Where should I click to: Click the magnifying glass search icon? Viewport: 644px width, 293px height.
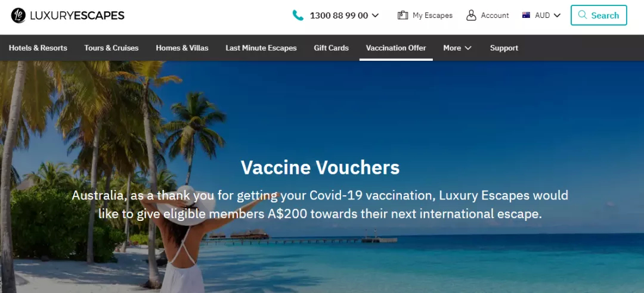(582, 15)
